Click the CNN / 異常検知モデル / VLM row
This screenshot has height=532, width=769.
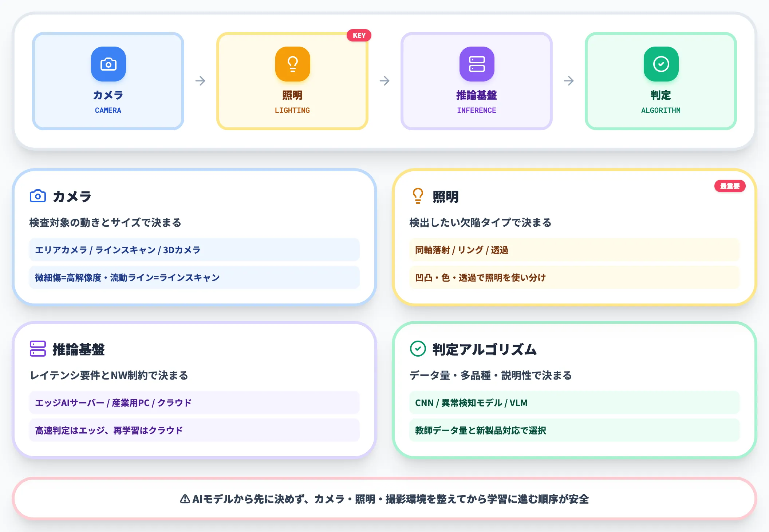point(575,402)
